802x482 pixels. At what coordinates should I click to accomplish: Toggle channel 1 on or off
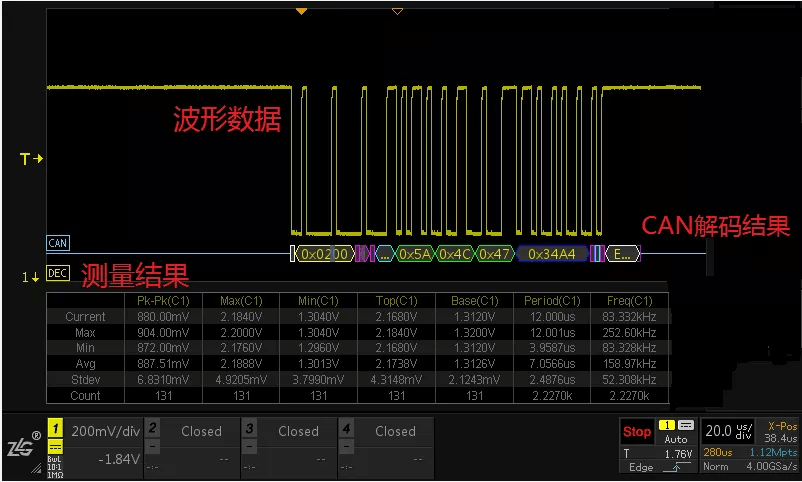(x=55, y=428)
